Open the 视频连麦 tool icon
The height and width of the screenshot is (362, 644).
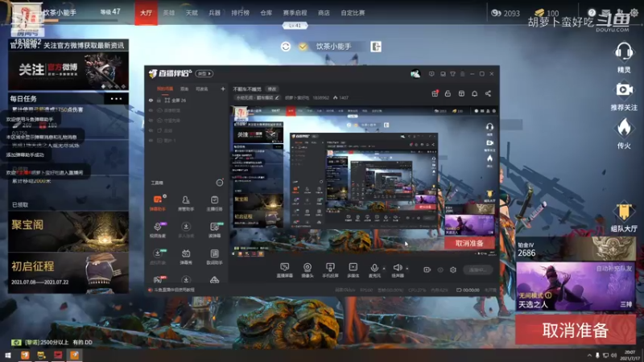click(x=157, y=229)
